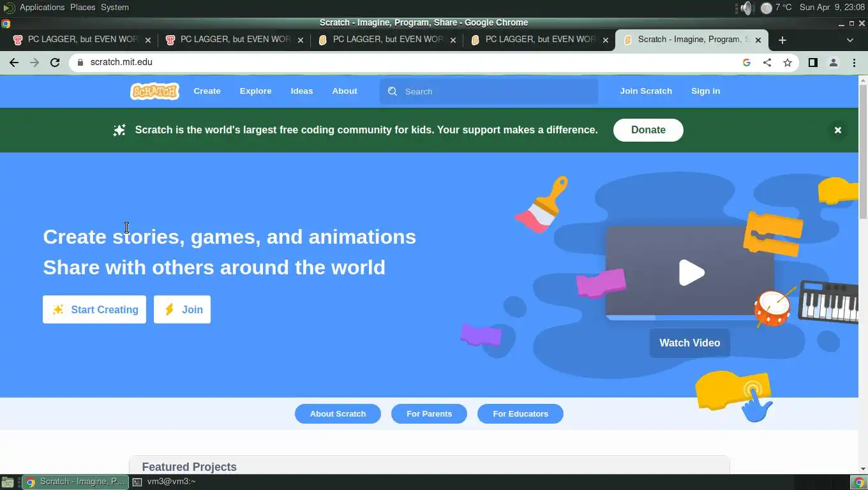Click the Join button with lightning bolt

(x=182, y=309)
